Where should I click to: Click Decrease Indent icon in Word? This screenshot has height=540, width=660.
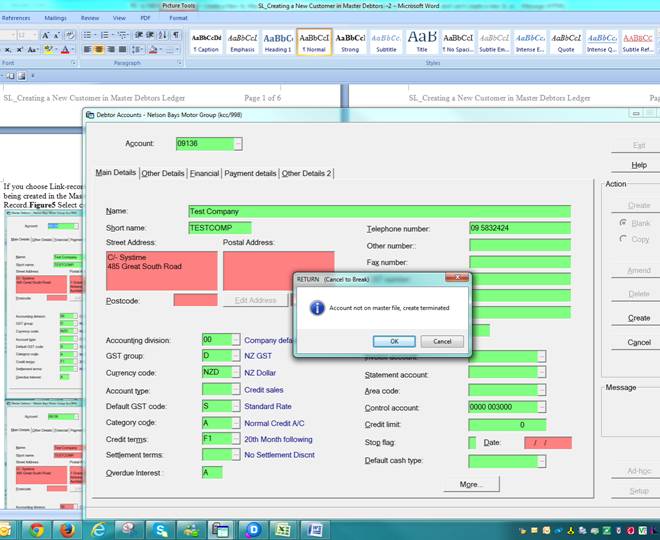[138, 35]
